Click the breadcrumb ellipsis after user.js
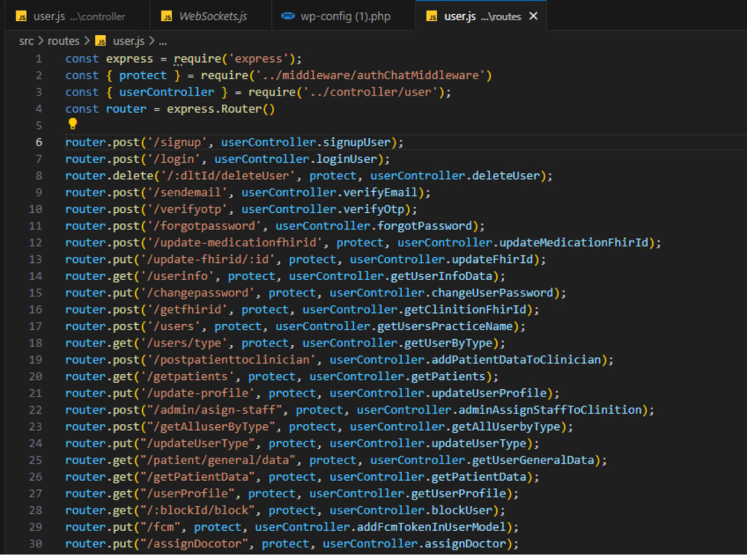747x560 pixels. pos(163,41)
